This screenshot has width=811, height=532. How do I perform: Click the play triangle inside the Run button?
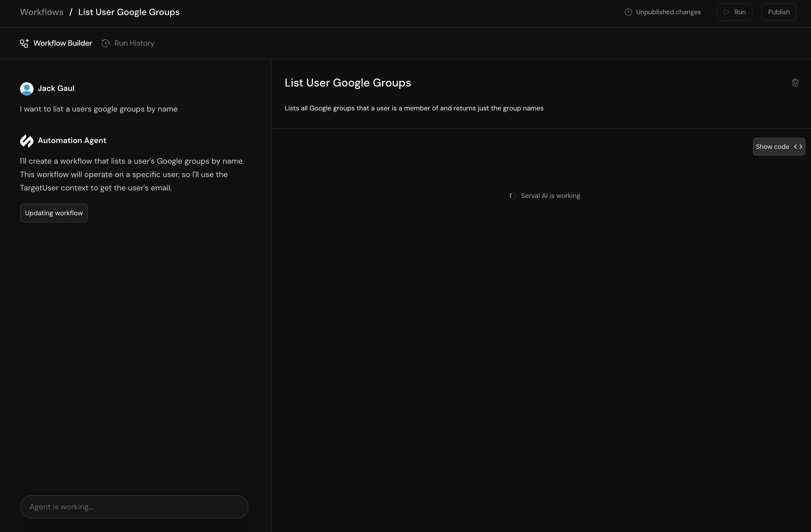coord(726,12)
